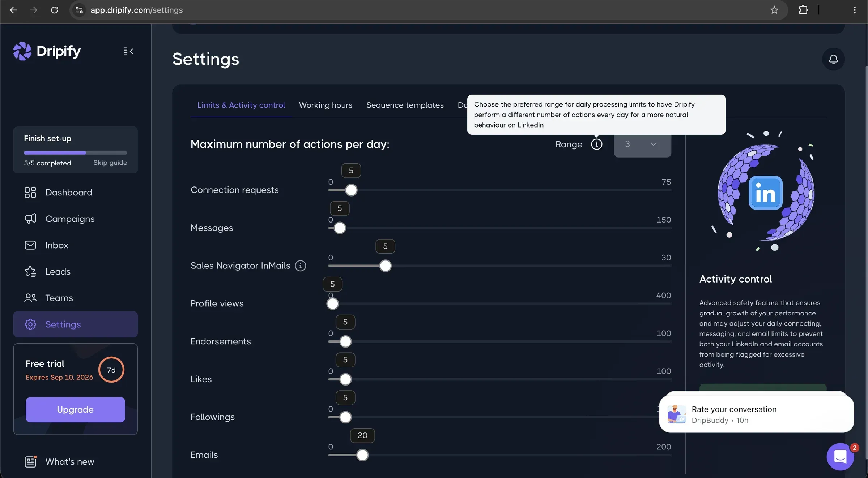Click the Dripify logo
Viewport: 868px width, 478px height.
tap(47, 51)
